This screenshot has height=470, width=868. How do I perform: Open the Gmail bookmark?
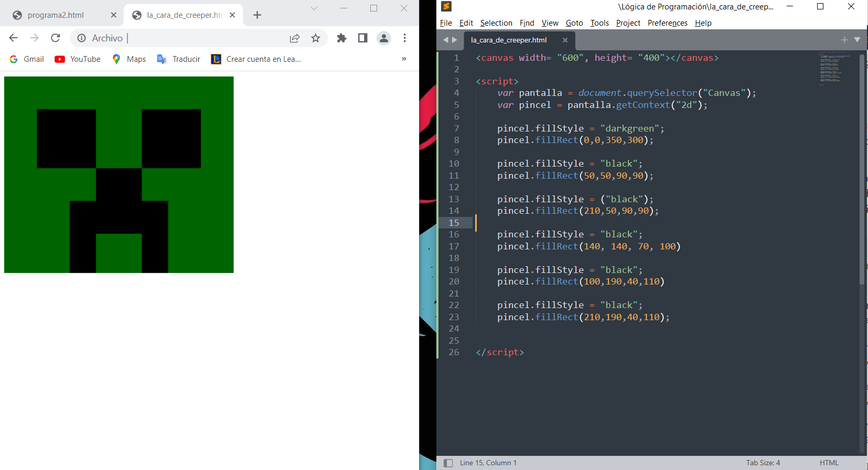[27, 59]
